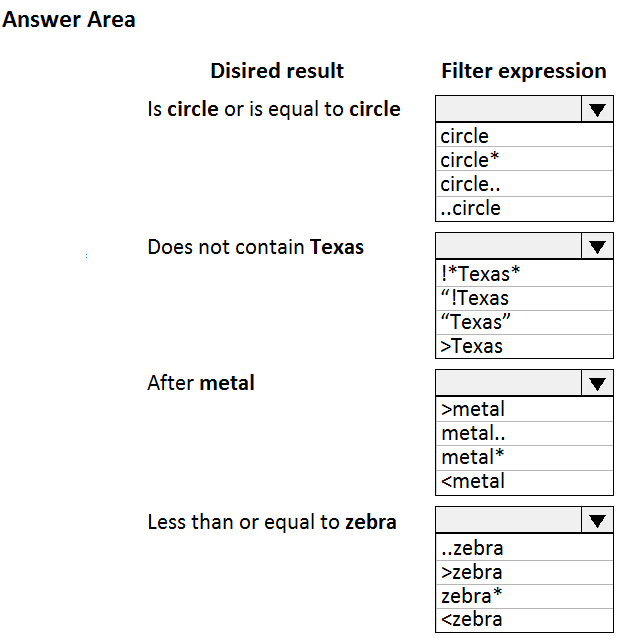Choose the '>metal' option
The height and width of the screenshot is (641, 626).
tap(524, 409)
